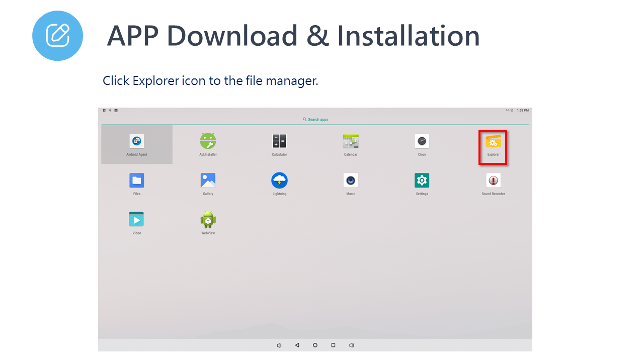Image resolution: width=644 pixels, height=362 pixels.
Task: Launch the Calendar app
Action: click(351, 142)
